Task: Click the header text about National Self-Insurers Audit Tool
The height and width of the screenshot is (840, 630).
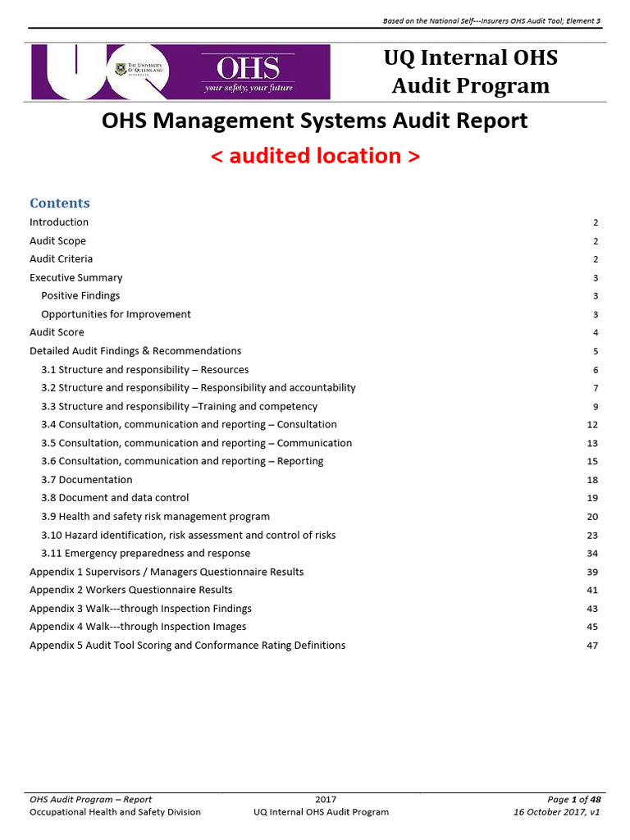Action: [492, 21]
